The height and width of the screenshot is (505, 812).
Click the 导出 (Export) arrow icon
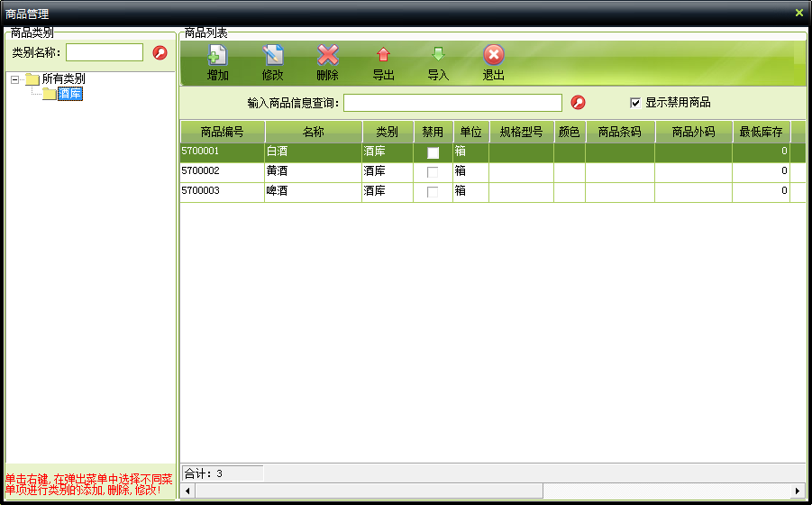[383, 56]
